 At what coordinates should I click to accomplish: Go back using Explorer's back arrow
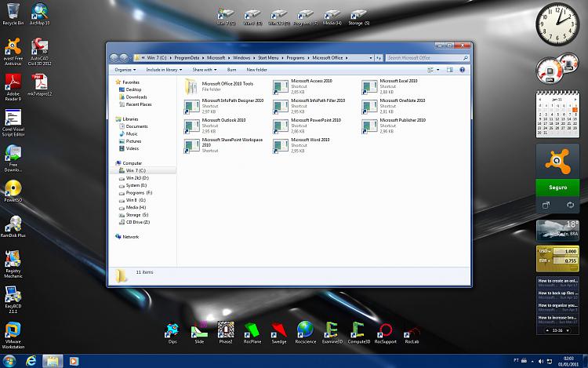114,58
